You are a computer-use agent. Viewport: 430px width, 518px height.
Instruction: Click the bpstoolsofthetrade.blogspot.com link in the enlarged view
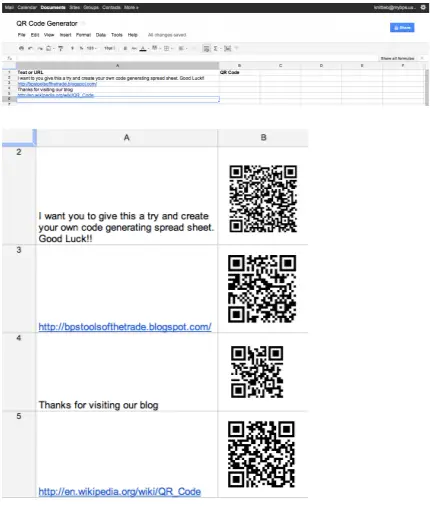125,327
